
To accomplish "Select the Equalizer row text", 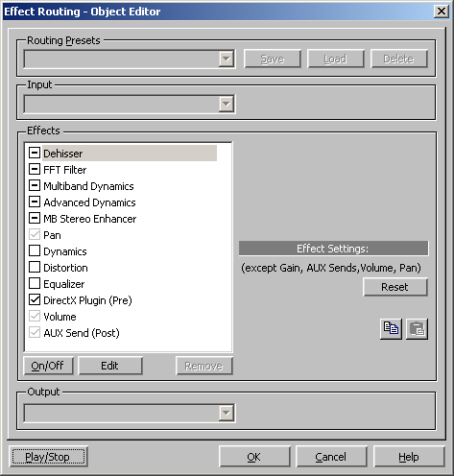I will [64, 284].
